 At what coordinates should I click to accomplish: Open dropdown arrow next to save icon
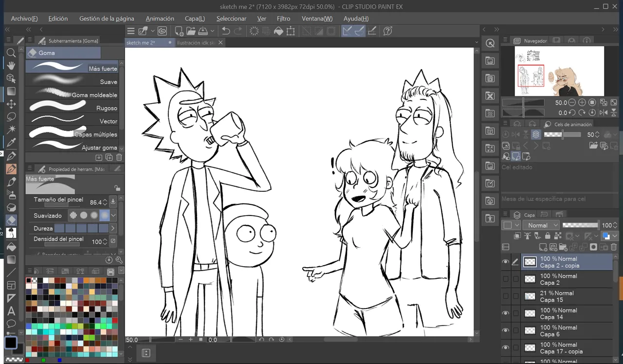pyautogui.click(x=213, y=31)
